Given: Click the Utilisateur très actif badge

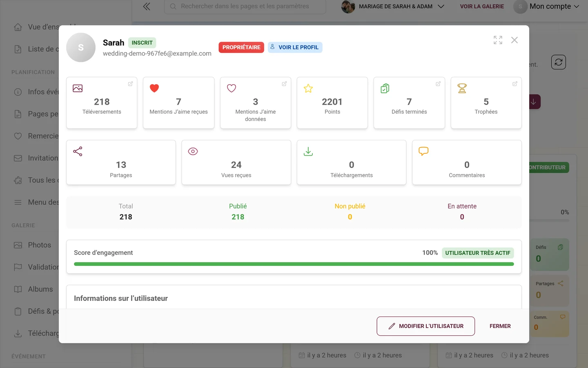Looking at the screenshot, I should (x=478, y=253).
